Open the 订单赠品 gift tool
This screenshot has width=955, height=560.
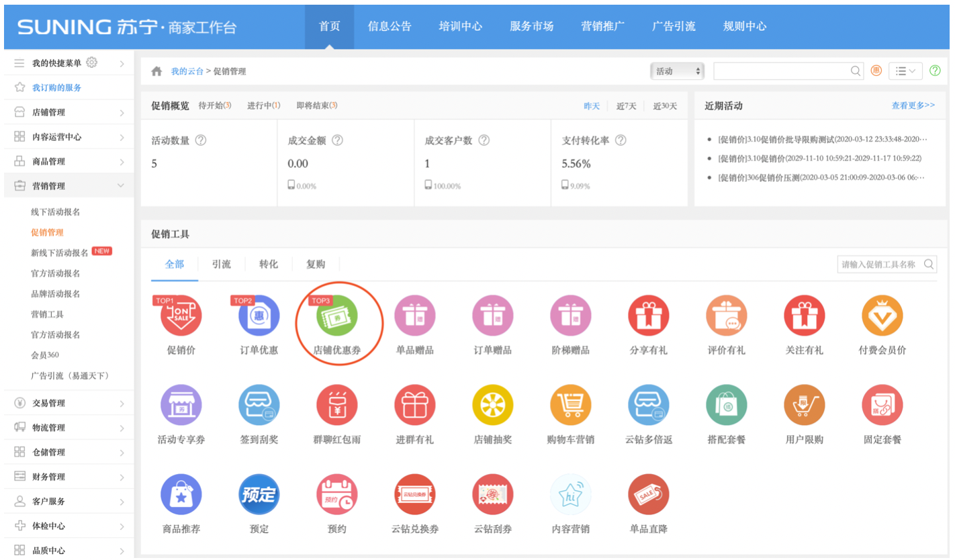[x=493, y=316]
